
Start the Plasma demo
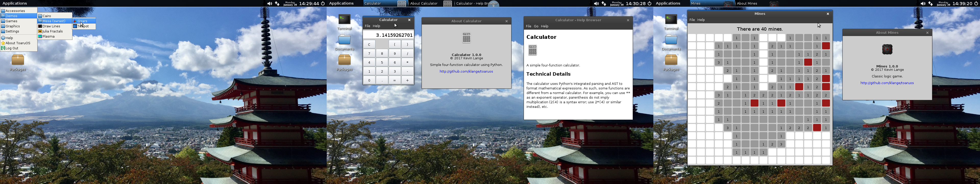click(54, 37)
